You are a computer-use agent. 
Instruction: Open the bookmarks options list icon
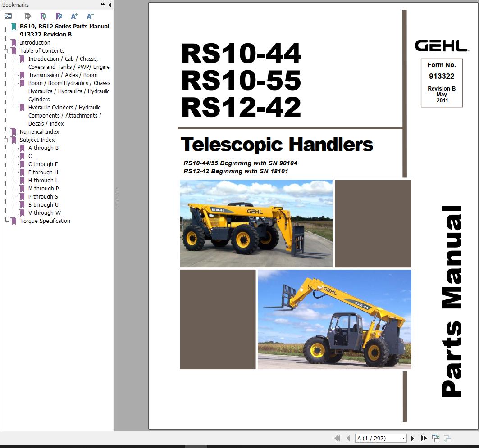click(x=8, y=16)
